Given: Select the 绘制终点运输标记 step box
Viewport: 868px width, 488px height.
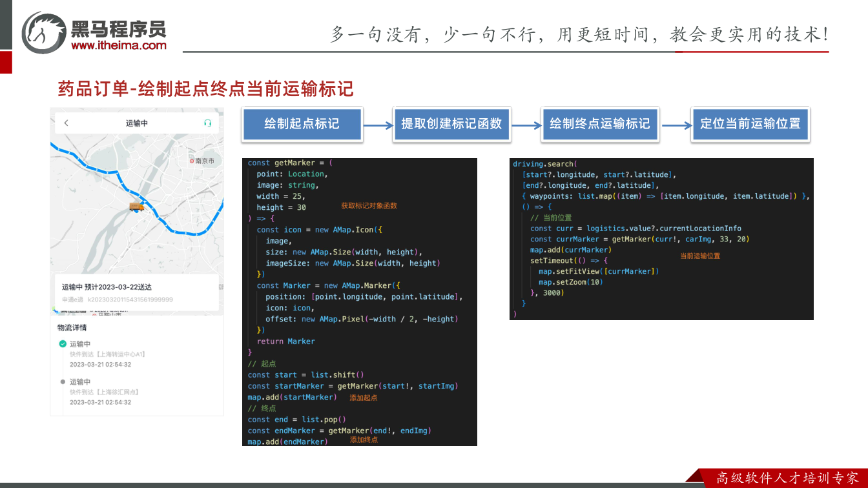Looking at the screenshot, I should [600, 124].
